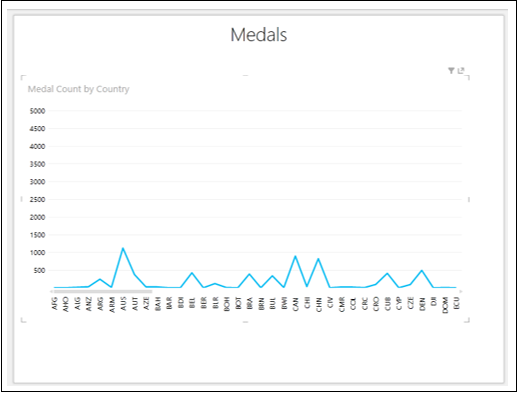
Task: Click the BUL axis label
Action: click(x=272, y=303)
